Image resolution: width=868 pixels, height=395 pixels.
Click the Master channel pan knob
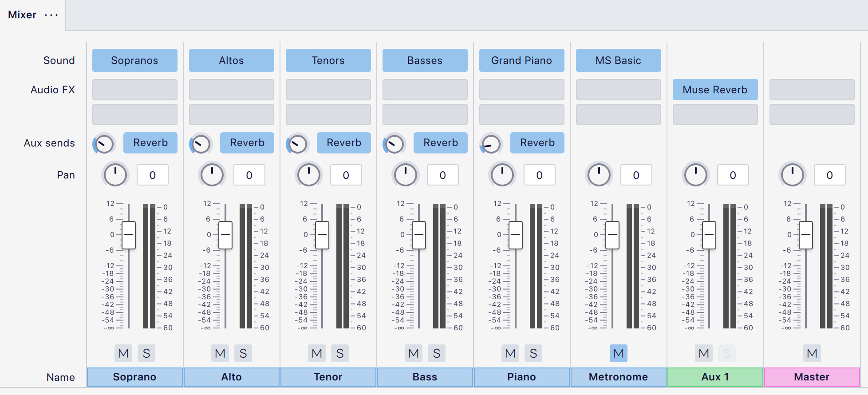point(792,174)
